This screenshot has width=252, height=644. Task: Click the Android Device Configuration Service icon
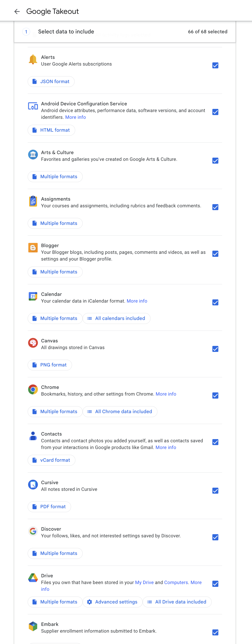(33, 106)
